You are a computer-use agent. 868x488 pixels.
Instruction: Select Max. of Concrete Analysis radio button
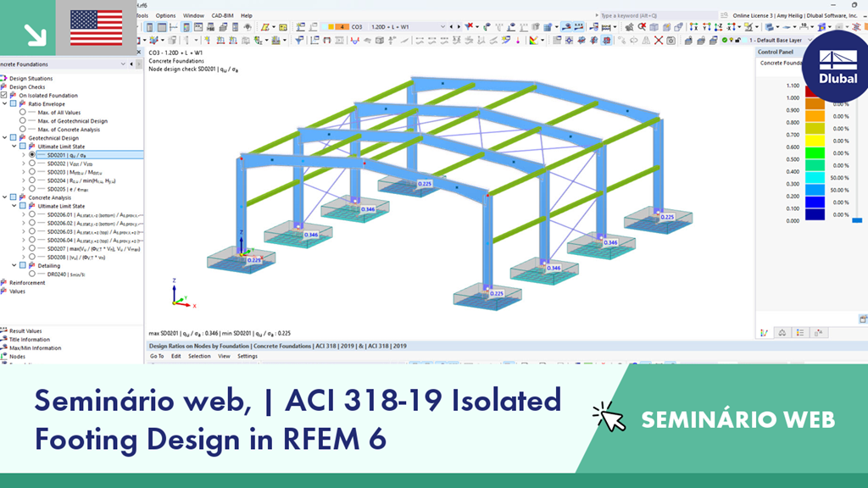tap(23, 129)
